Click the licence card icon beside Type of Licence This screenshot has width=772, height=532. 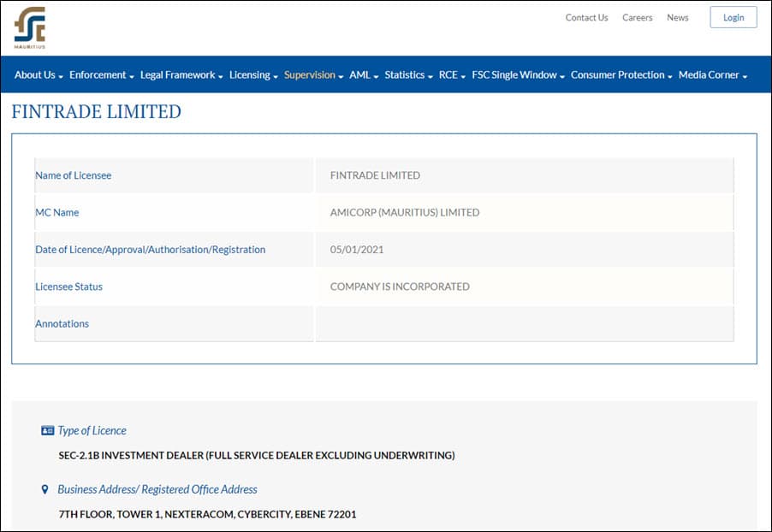pos(47,430)
